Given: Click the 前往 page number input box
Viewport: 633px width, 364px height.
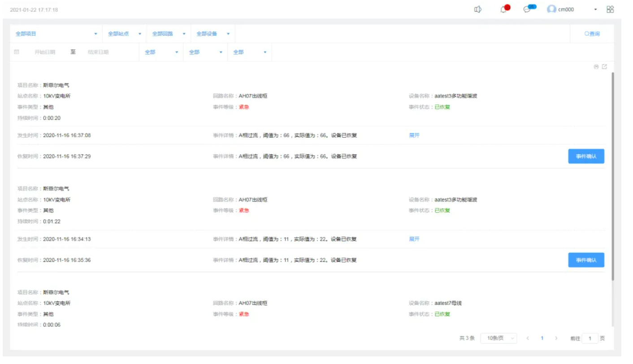Looking at the screenshot, I should click(x=590, y=338).
